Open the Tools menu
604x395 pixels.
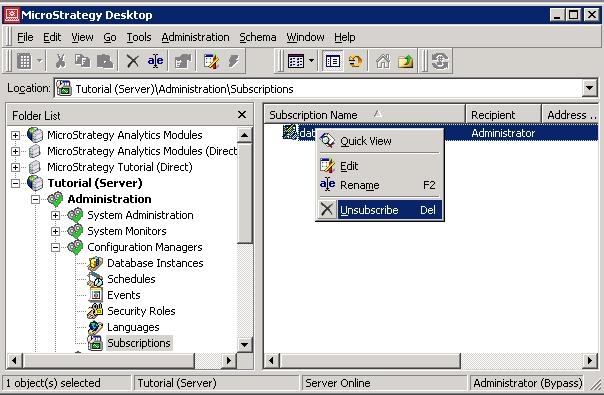pos(139,37)
